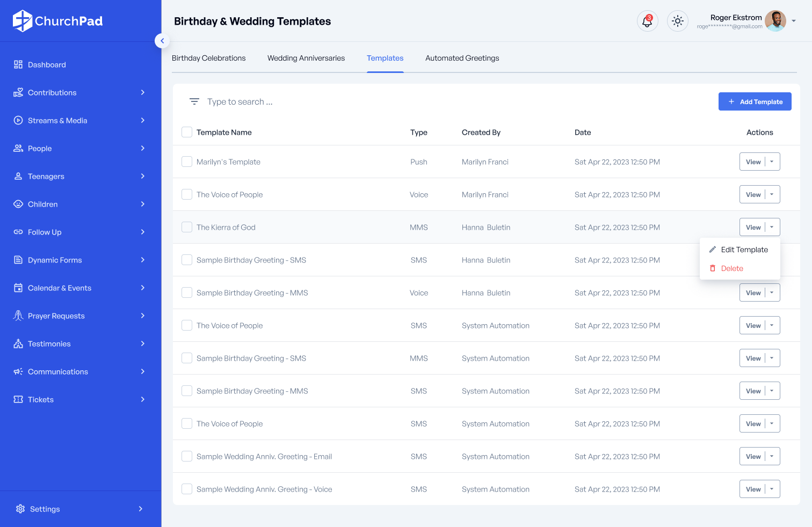812x527 pixels.
Task: Collapse the sidebar with the arrow button
Action: pos(162,41)
